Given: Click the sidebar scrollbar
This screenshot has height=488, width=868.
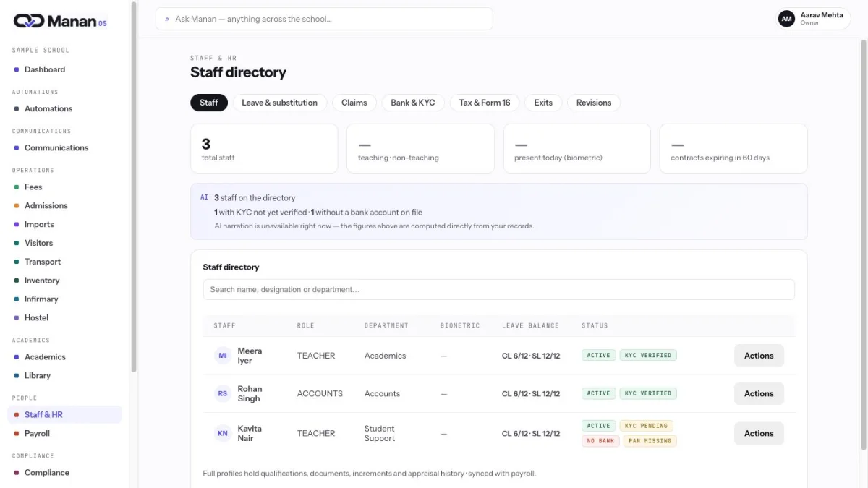Looking at the screenshot, I should pos(134,188).
